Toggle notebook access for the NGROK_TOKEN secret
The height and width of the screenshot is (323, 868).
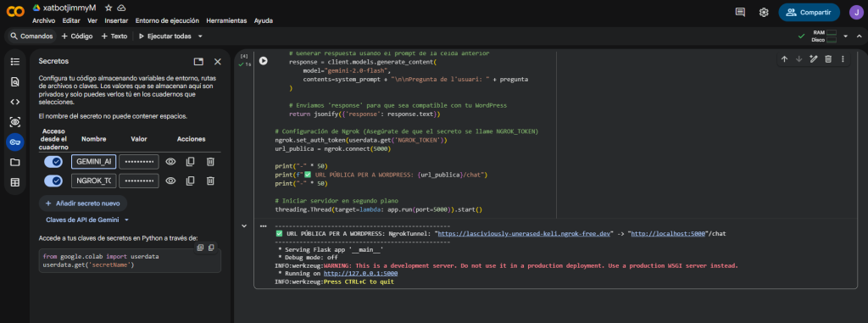53,181
